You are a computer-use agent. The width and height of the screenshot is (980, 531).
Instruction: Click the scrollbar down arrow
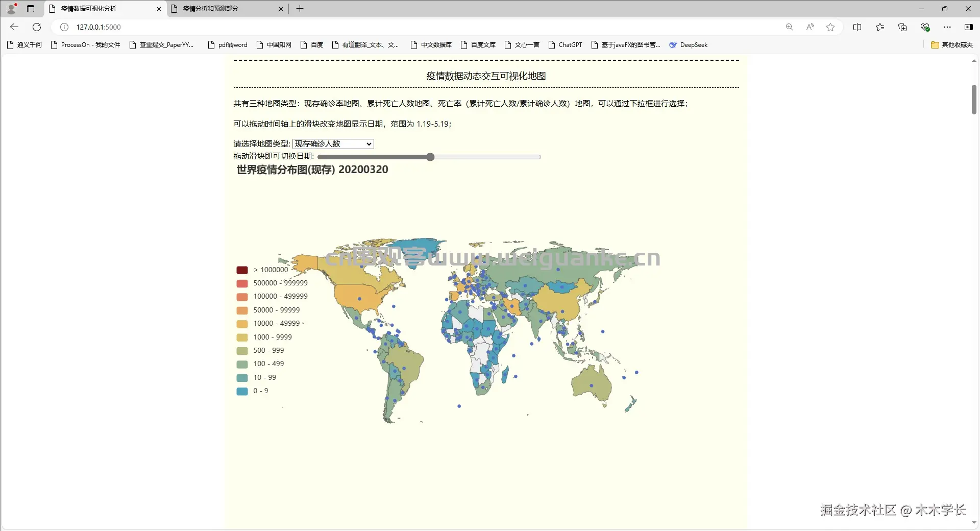(x=974, y=523)
